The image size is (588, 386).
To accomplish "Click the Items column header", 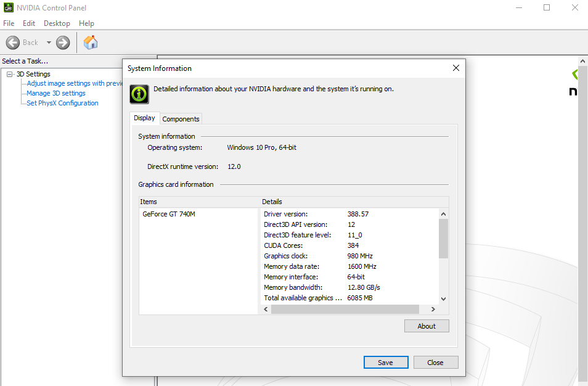I will pos(200,202).
